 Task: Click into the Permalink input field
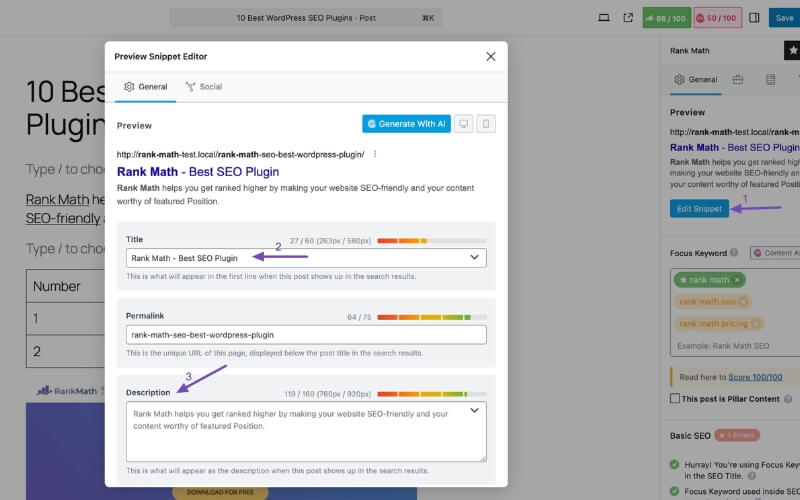(x=306, y=335)
